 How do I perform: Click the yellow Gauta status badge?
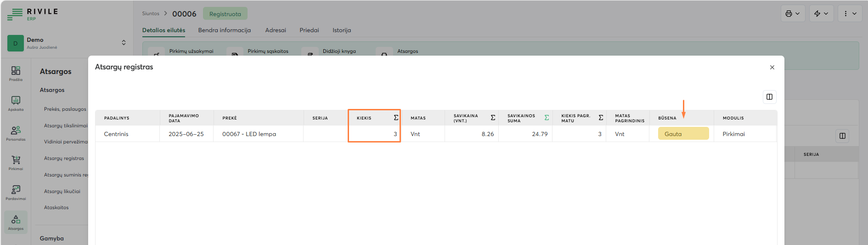coord(683,134)
